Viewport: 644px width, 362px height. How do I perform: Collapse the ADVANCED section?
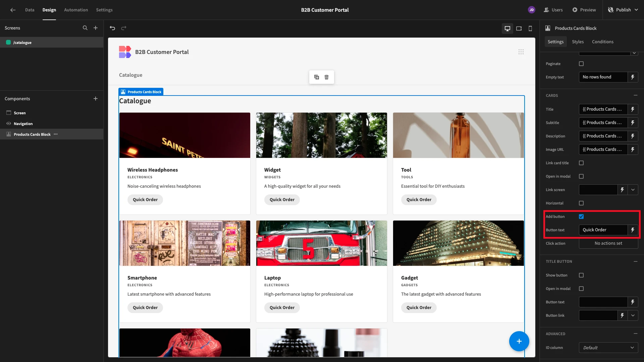[635, 334]
